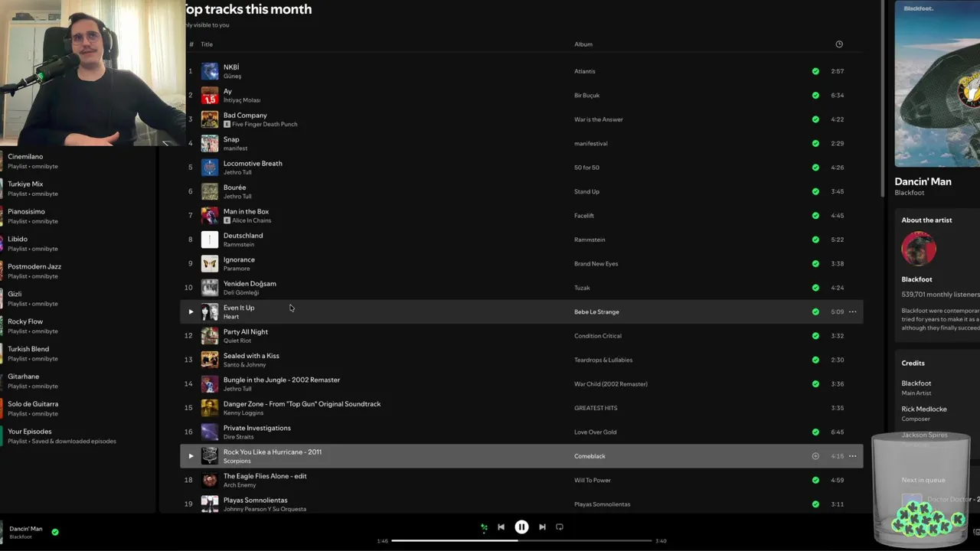Screen dimensions: 980x551
Task: Select the Sealed with a Kiss track title
Action: pyautogui.click(x=251, y=356)
